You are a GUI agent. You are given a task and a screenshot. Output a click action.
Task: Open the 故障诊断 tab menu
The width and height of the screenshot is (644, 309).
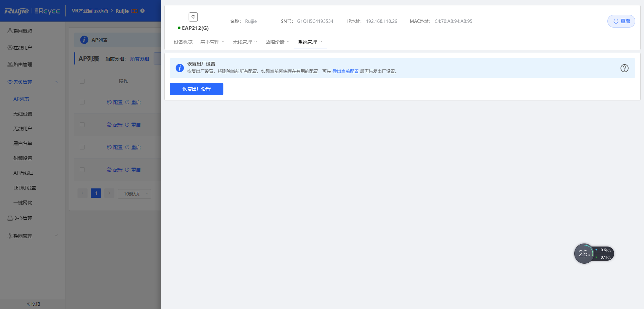tap(277, 42)
